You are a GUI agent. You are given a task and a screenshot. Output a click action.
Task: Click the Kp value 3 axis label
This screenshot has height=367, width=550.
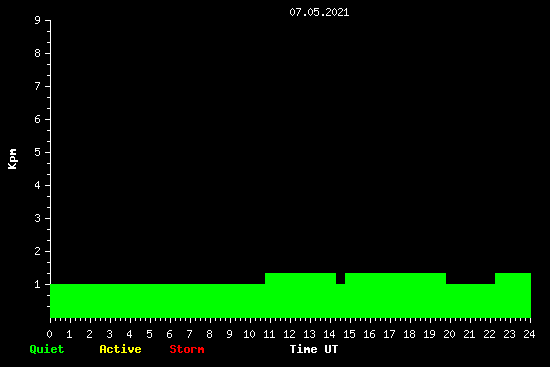click(38, 218)
